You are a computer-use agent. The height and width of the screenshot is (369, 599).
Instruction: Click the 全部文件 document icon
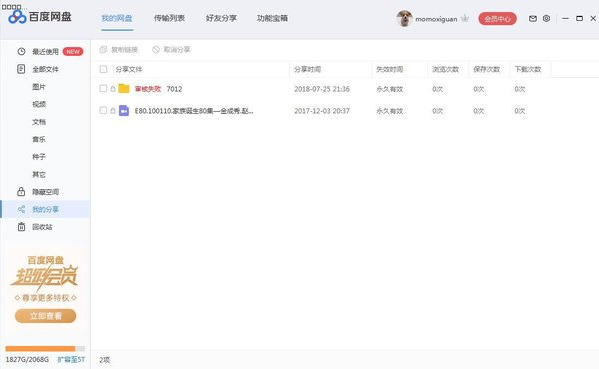pos(21,69)
